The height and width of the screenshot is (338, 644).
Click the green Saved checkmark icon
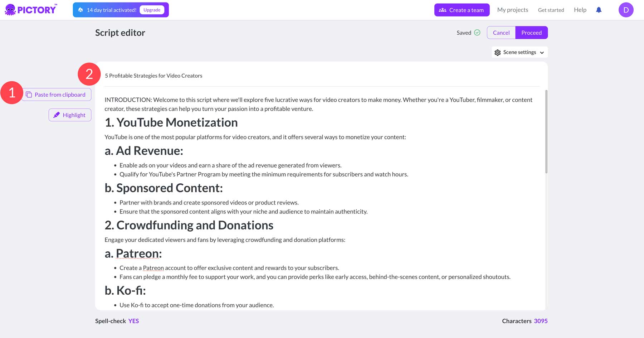pyautogui.click(x=477, y=33)
